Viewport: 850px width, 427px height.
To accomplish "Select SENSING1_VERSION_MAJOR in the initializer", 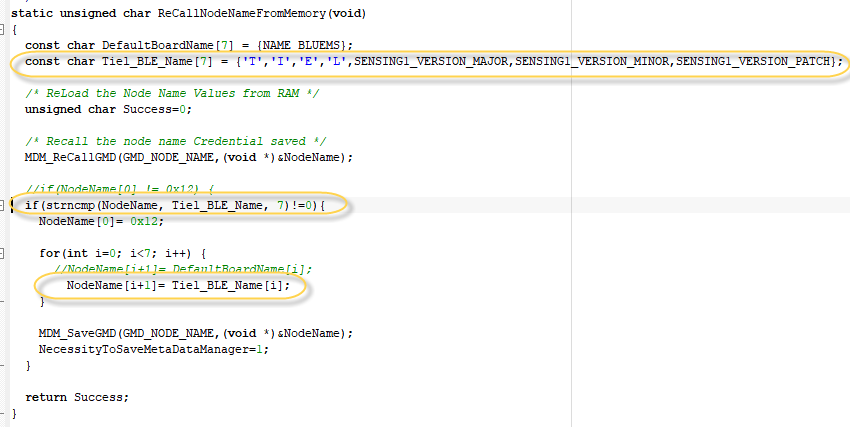I will (432, 62).
